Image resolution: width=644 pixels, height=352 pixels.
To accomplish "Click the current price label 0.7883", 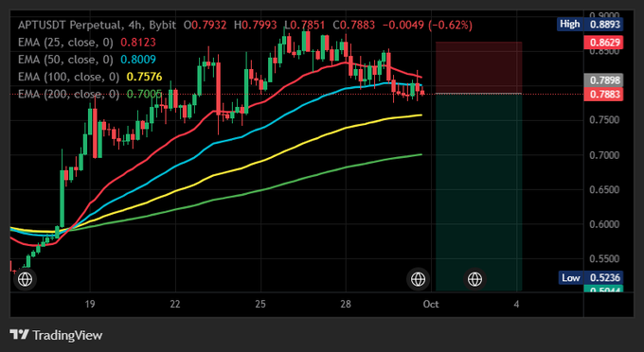I will pos(603,95).
